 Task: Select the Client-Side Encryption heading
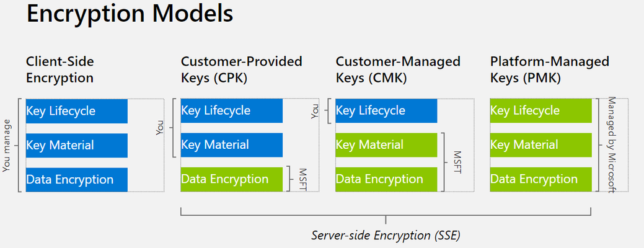pos(60,69)
